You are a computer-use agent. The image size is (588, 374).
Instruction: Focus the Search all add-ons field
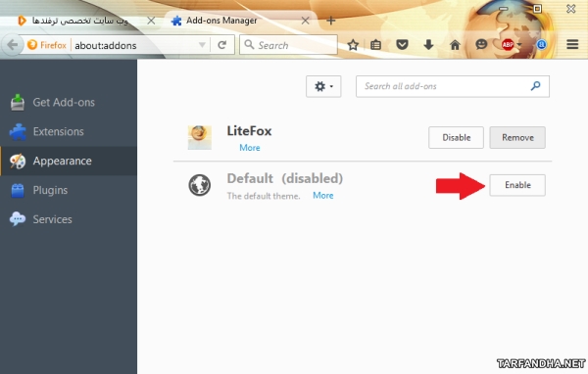(x=453, y=86)
